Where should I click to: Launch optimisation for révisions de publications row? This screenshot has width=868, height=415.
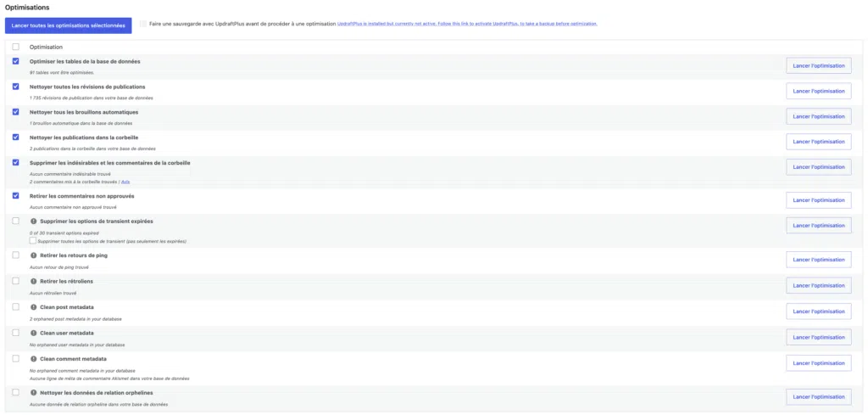tap(819, 91)
